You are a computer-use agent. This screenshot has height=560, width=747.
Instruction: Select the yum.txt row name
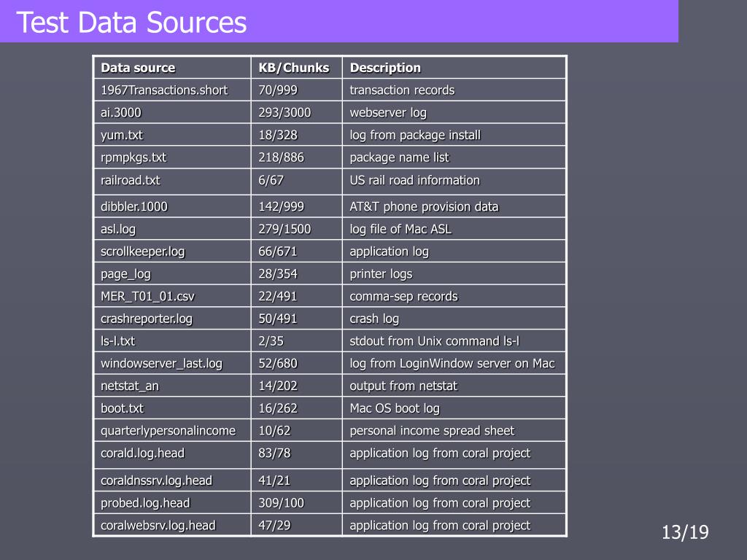[x=122, y=135]
